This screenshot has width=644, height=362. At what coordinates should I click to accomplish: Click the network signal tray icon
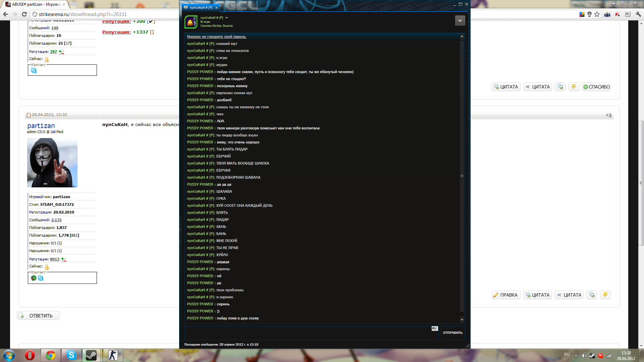tap(608, 356)
